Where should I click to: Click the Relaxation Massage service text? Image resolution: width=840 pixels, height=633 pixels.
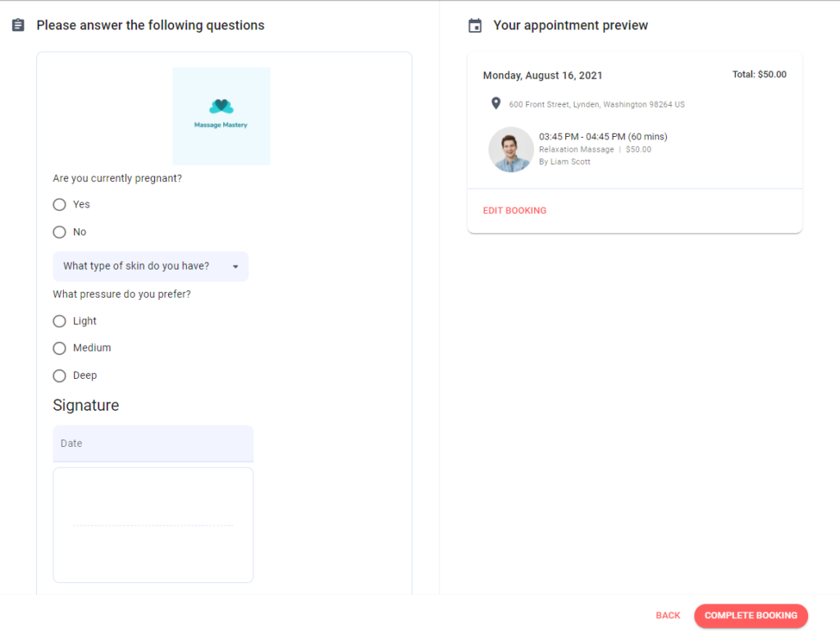tap(577, 149)
